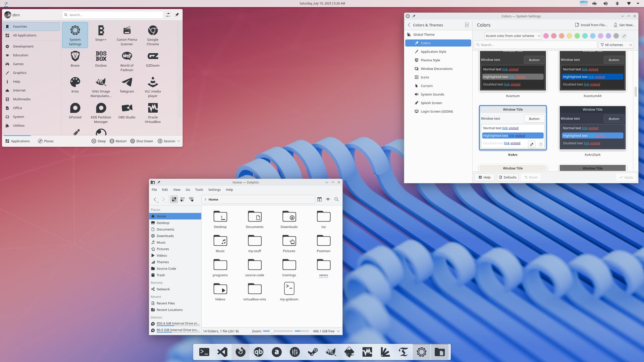
Task: Toggle split view in Dolphin
Action: pos(319,199)
